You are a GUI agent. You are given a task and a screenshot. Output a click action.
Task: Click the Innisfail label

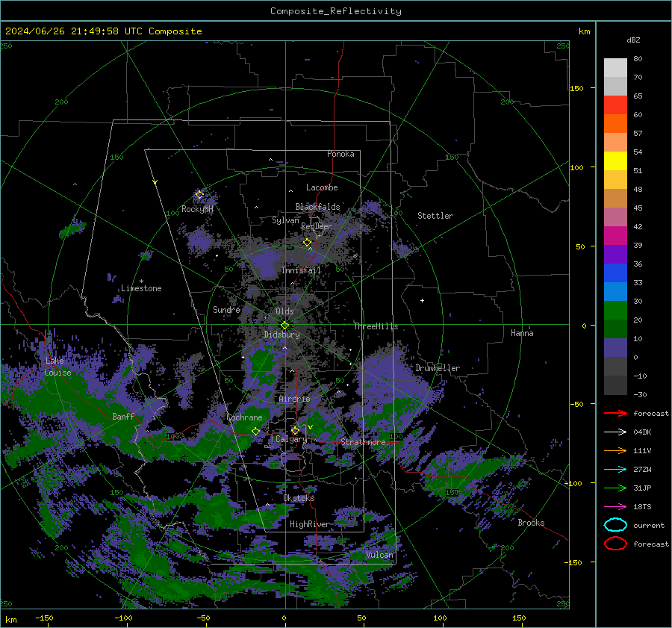click(x=301, y=270)
